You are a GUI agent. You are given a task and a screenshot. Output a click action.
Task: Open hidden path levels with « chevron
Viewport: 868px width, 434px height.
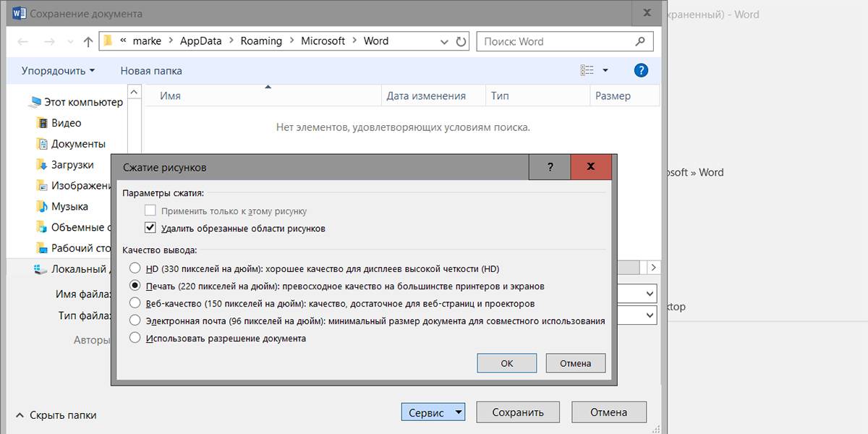point(123,41)
